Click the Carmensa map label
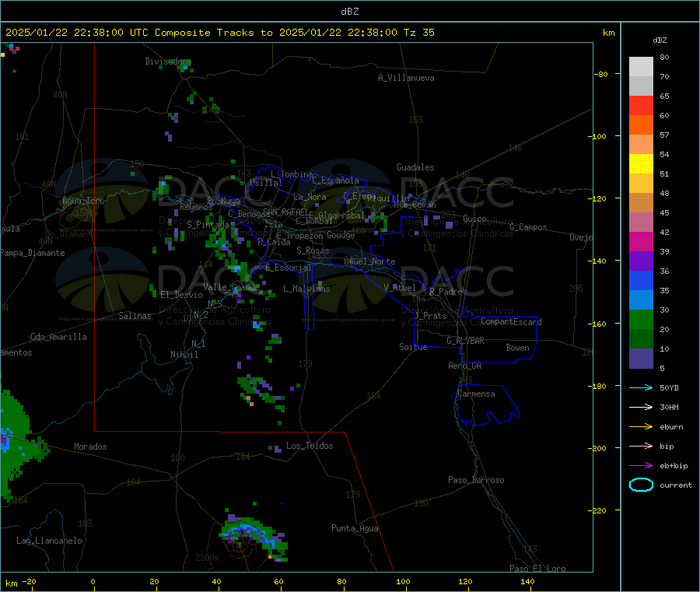 pyautogui.click(x=476, y=394)
